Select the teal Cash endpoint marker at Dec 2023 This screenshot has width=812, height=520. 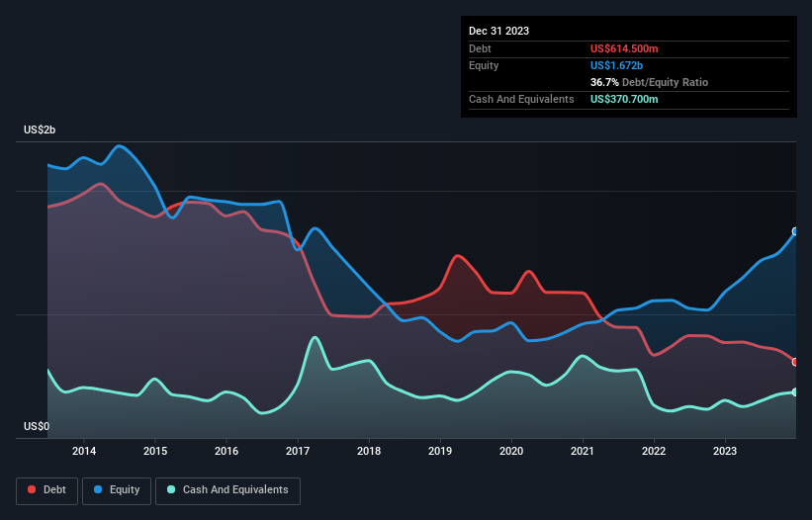(x=795, y=392)
